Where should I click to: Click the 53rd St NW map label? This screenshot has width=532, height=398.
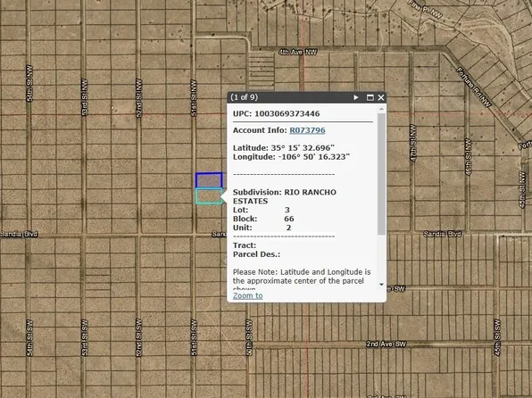point(85,97)
